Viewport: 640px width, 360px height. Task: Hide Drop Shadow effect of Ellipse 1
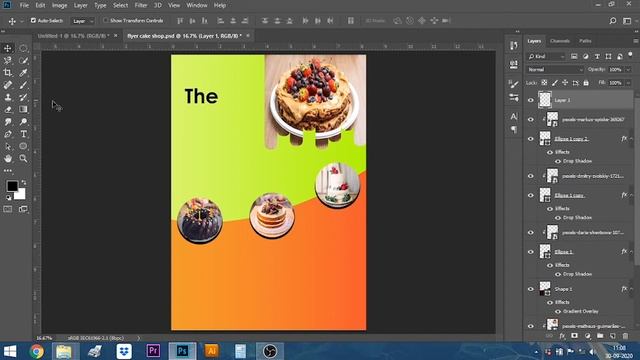point(558,274)
